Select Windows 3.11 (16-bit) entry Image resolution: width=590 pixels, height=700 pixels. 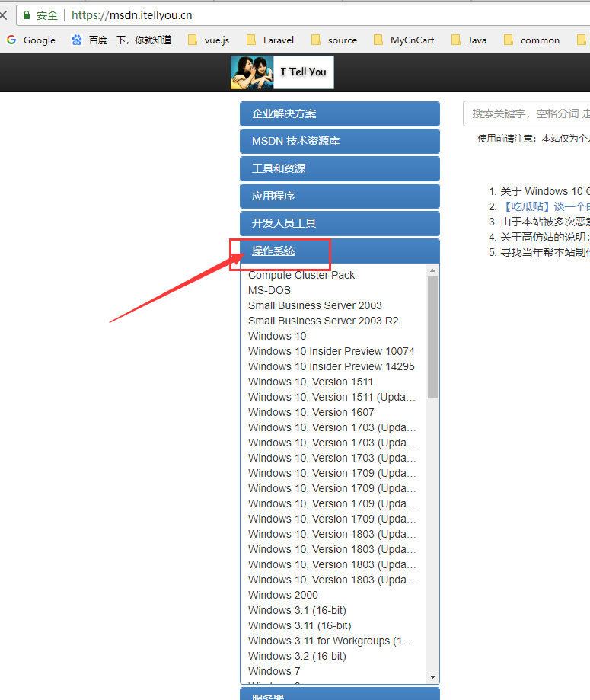(x=300, y=625)
